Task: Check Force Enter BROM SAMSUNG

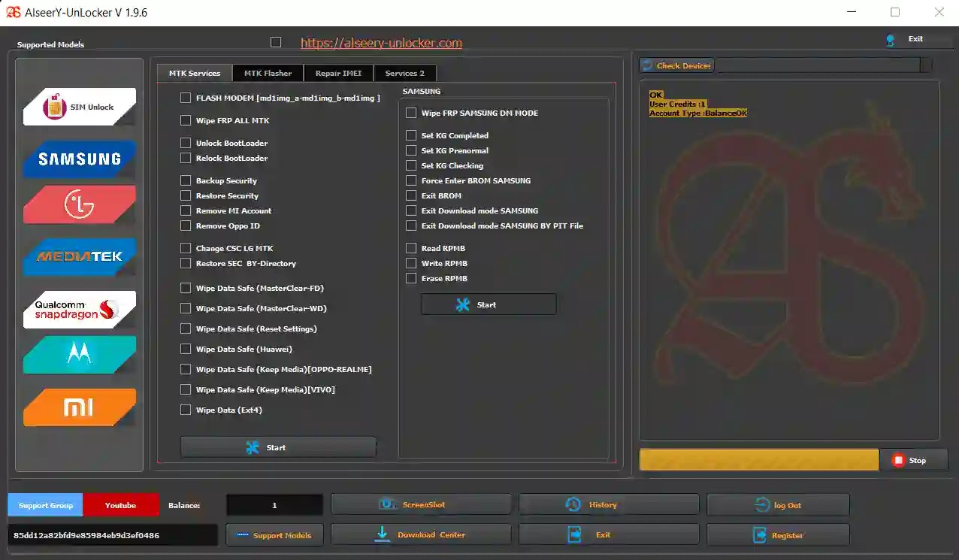Action: [x=411, y=180]
